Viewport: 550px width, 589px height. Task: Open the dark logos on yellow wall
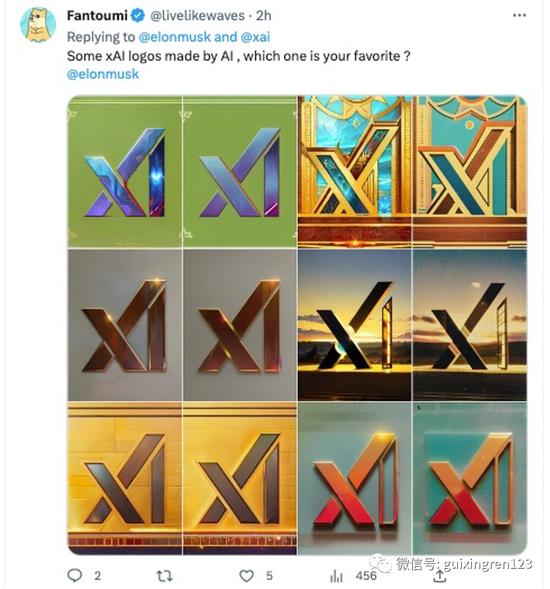pyautogui.click(x=182, y=478)
